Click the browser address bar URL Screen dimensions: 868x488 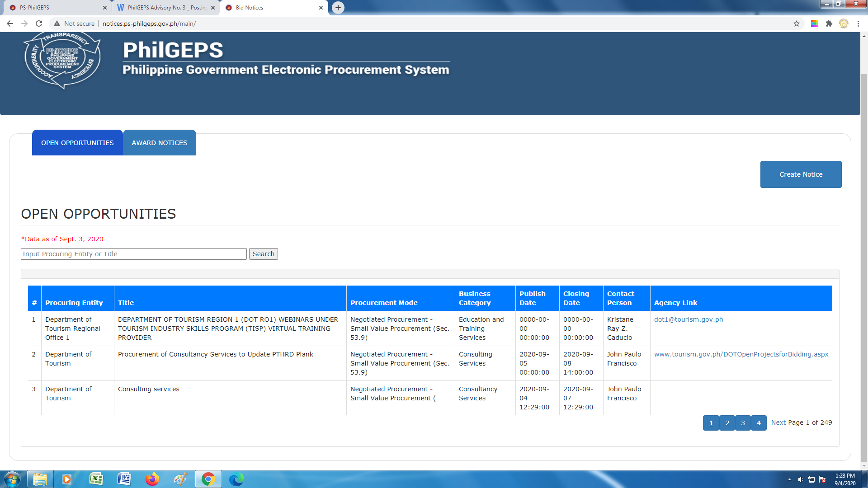click(x=149, y=23)
